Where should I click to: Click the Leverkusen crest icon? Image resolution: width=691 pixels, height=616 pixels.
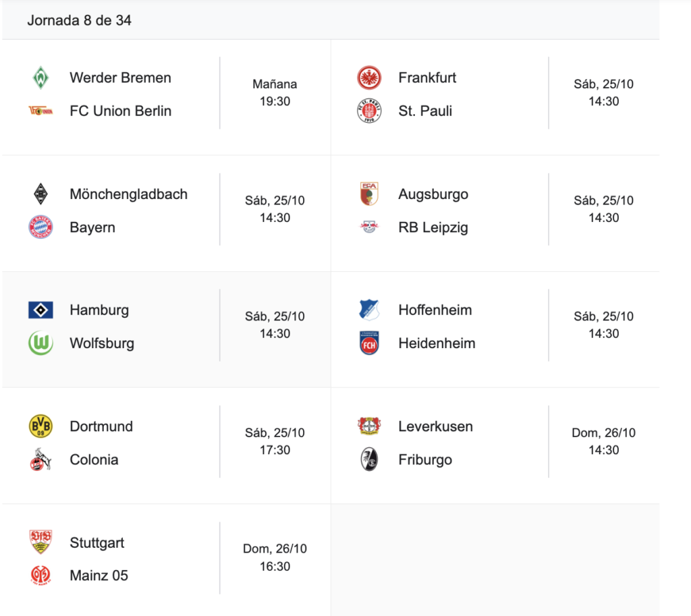(369, 426)
